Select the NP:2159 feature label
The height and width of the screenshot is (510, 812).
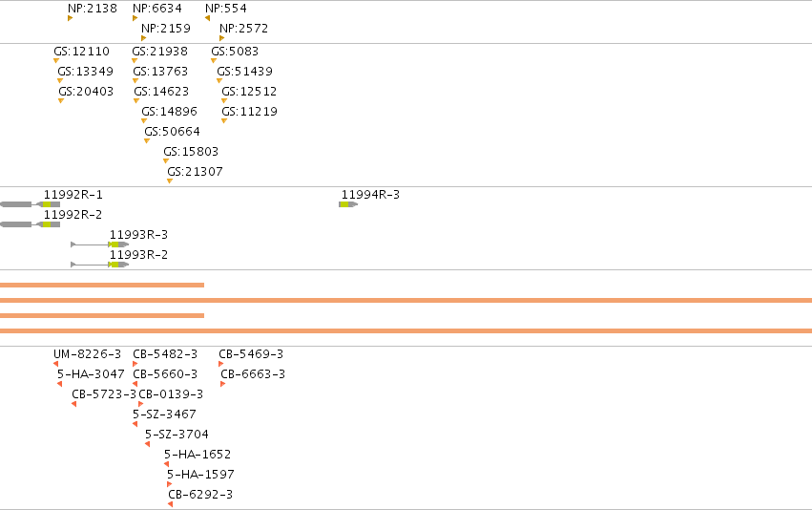pyautogui.click(x=166, y=28)
